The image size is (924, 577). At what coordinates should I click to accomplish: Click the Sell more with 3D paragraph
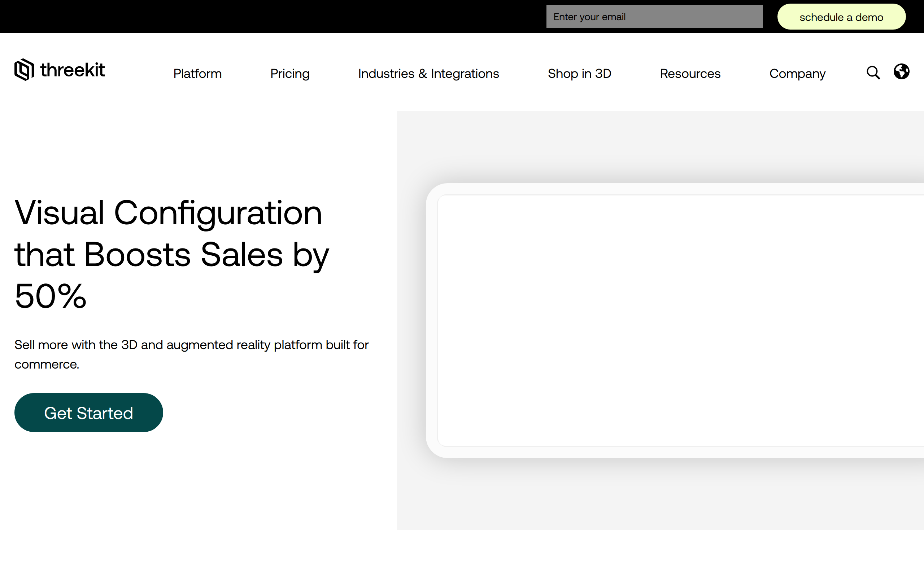coord(191,345)
